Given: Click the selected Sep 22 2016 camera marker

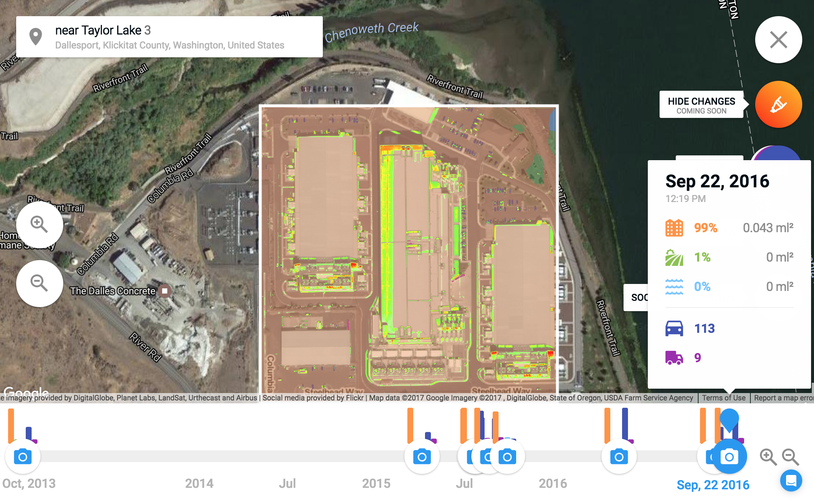Looking at the screenshot, I should (x=729, y=457).
